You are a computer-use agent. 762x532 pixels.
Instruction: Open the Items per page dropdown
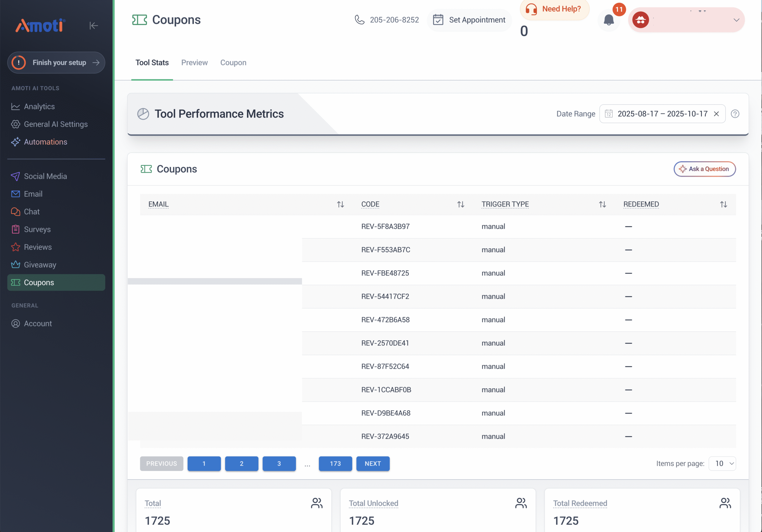(x=722, y=463)
